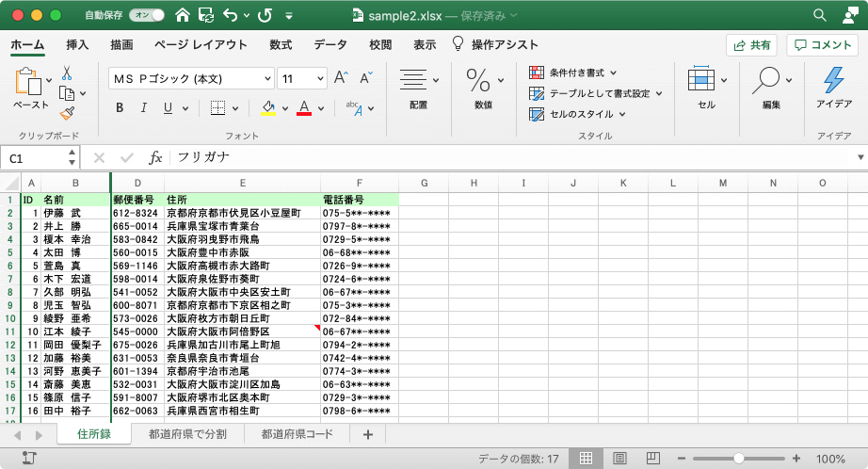The image size is (868, 469).
Task: Open the 数式 ribbon tab
Action: pos(281,45)
